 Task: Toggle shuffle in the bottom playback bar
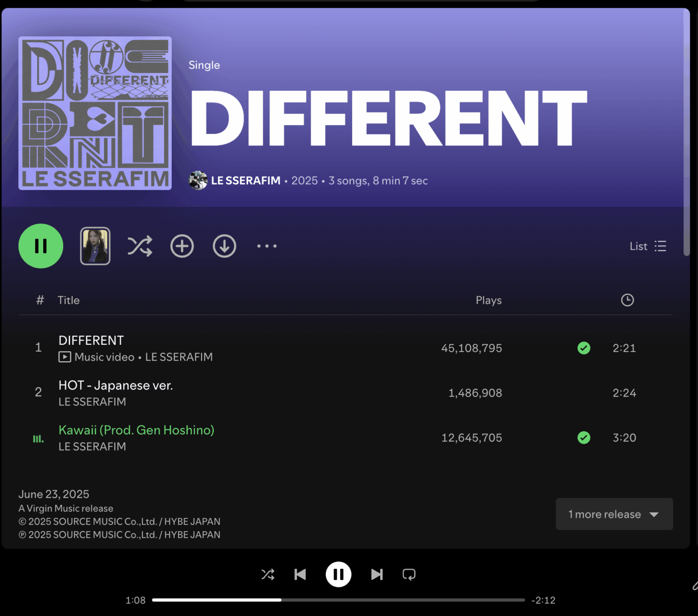click(x=268, y=574)
